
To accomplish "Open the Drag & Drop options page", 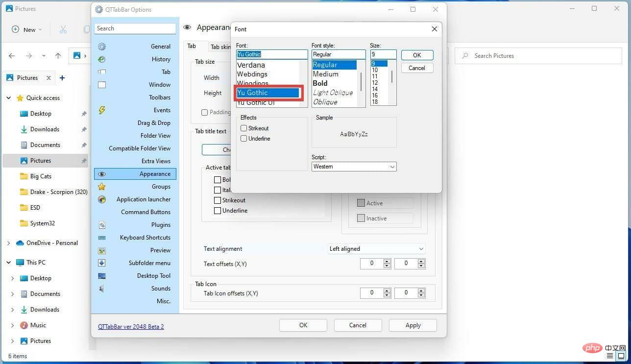I will pos(154,123).
